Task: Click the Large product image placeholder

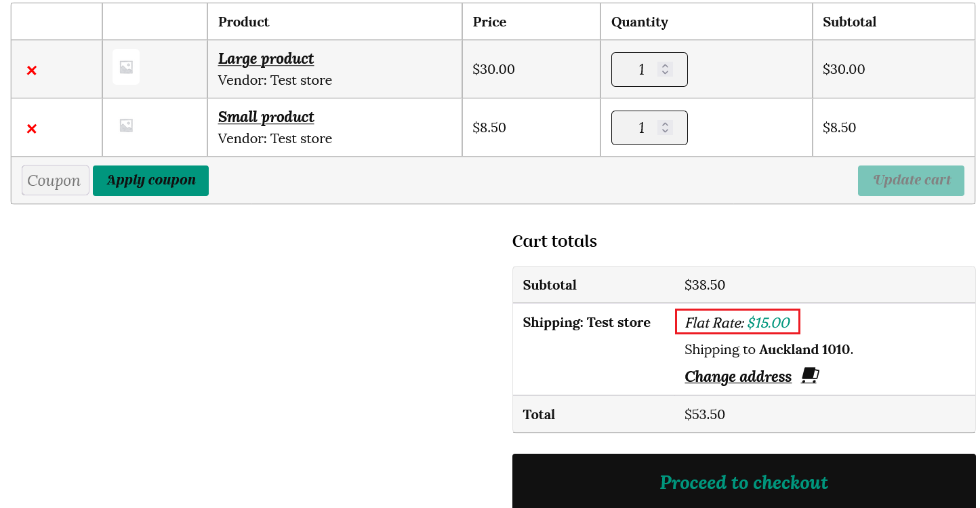Action: (x=126, y=67)
